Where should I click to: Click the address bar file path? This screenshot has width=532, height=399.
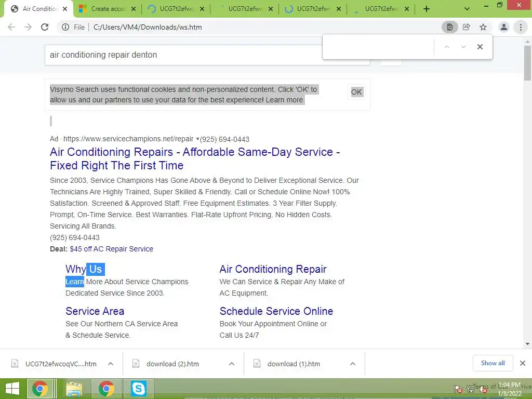click(147, 27)
